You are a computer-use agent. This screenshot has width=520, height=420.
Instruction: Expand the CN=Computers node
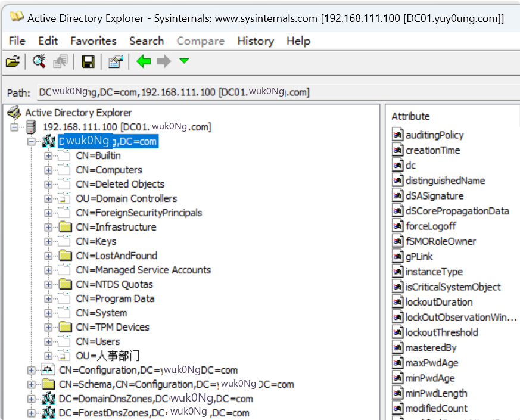[48, 170]
